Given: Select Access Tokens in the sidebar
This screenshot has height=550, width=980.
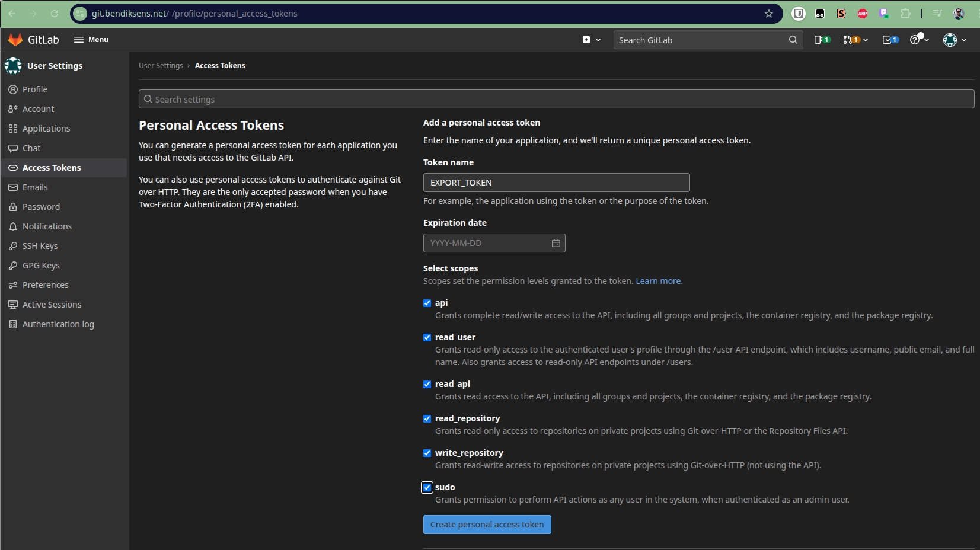Looking at the screenshot, I should (64, 168).
